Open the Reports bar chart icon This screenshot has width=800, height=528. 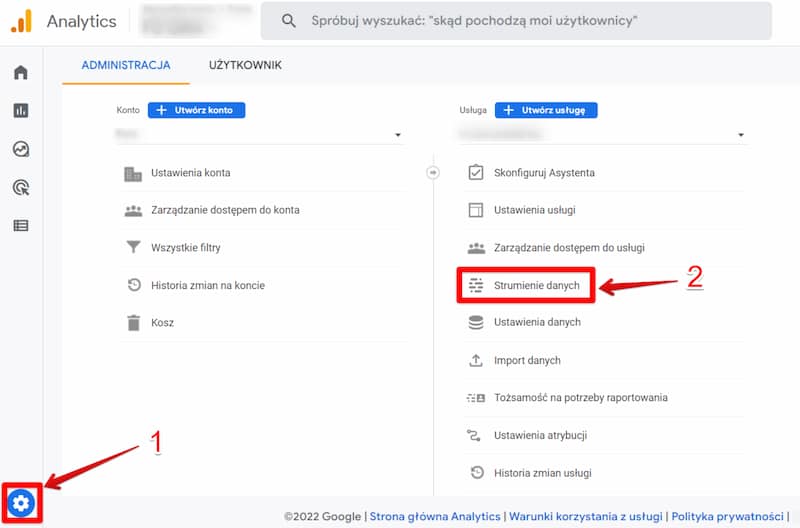[x=21, y=110]
